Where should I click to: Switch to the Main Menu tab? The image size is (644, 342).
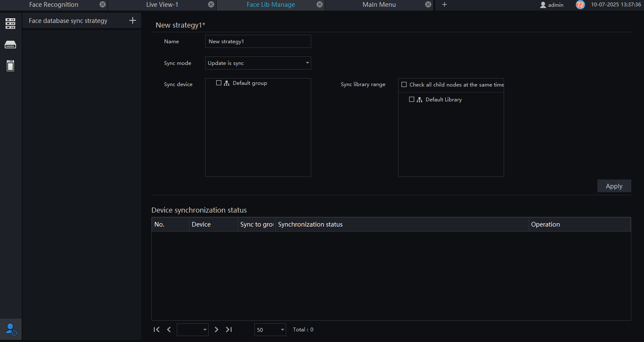point(379,5)
